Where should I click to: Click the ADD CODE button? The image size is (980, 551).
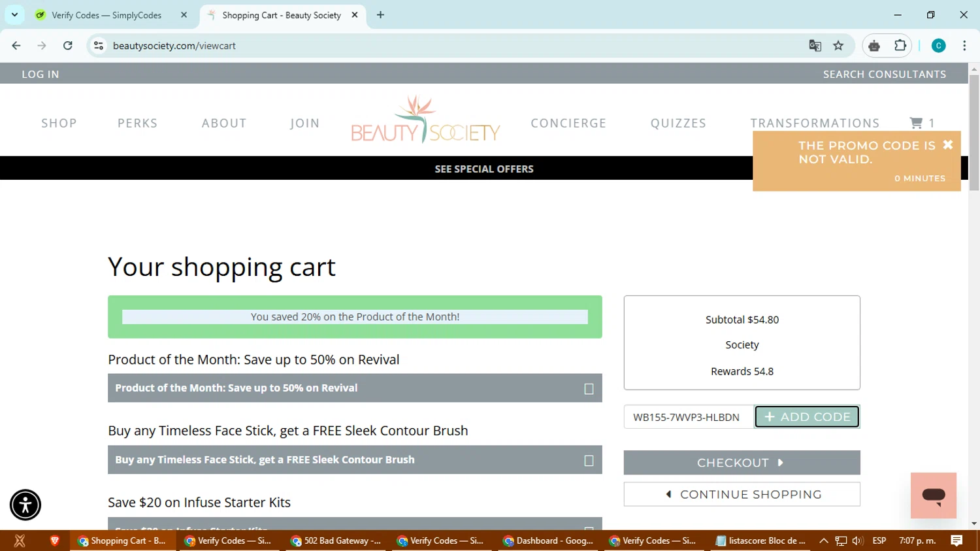[807, 417]
